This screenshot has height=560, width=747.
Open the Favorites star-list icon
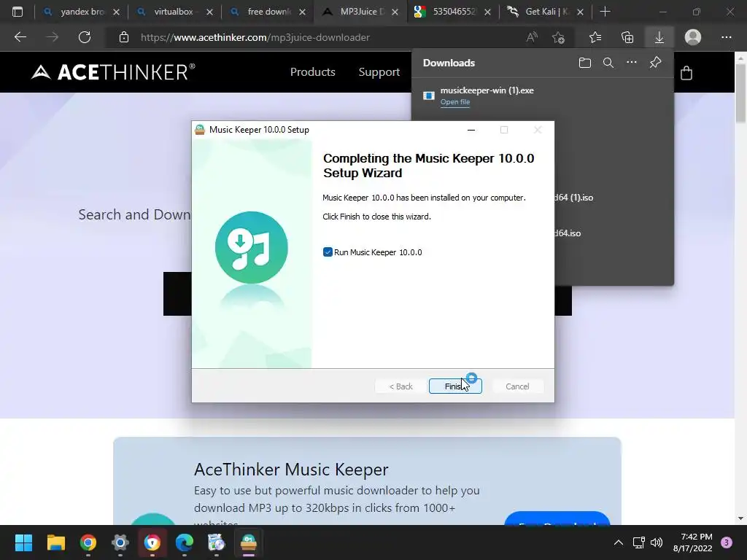[x=595, y=37]
